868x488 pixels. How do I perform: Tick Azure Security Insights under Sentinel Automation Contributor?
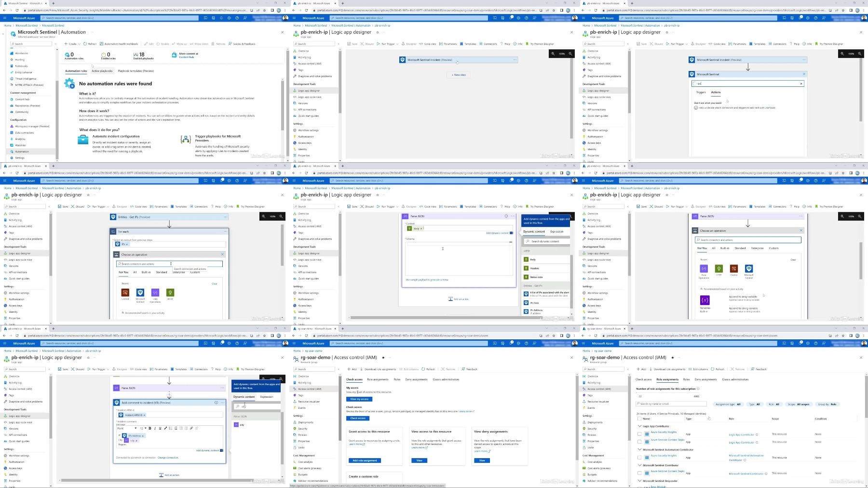tap(639, 457)
